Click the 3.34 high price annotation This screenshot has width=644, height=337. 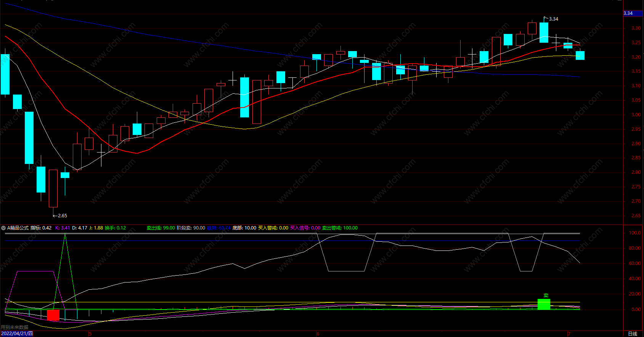(x=554, y=19)
